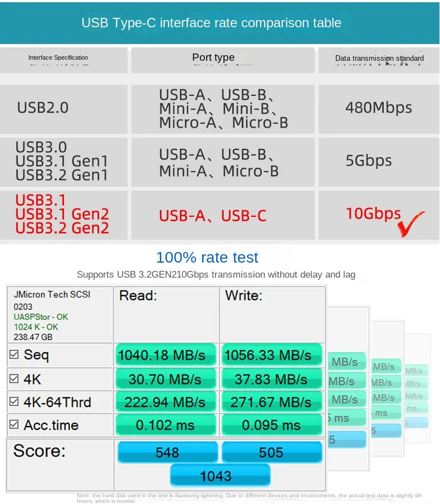
Task: Click the total score 1043 bar
Action: pyautogui.click(x=219, y=476)
